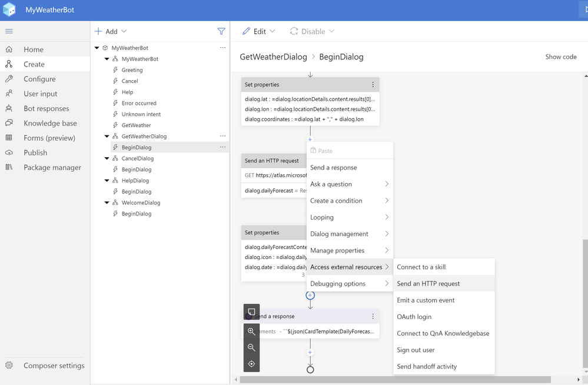Go to the Create page
Image resolution: width=588 pixels, height=385 pixels.
point(45,64)
